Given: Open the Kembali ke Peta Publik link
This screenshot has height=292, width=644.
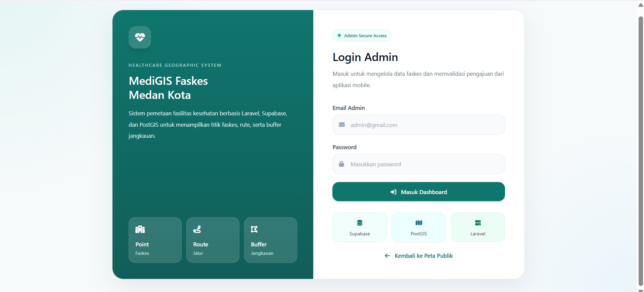Looking at the screenshot, I should [418, 256].
